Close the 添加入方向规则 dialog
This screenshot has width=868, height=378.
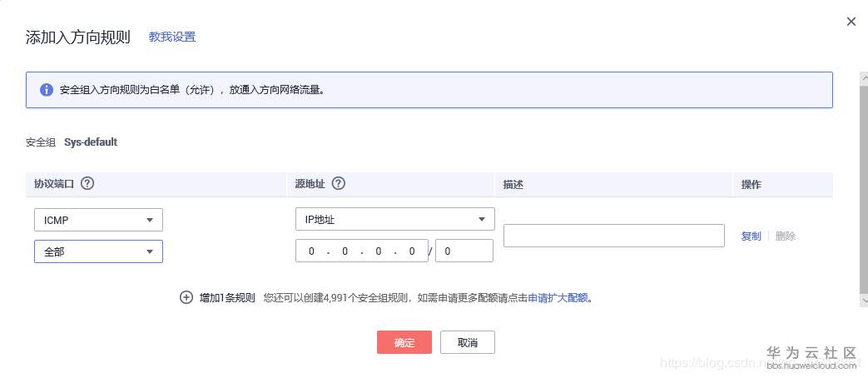[851, 22]
